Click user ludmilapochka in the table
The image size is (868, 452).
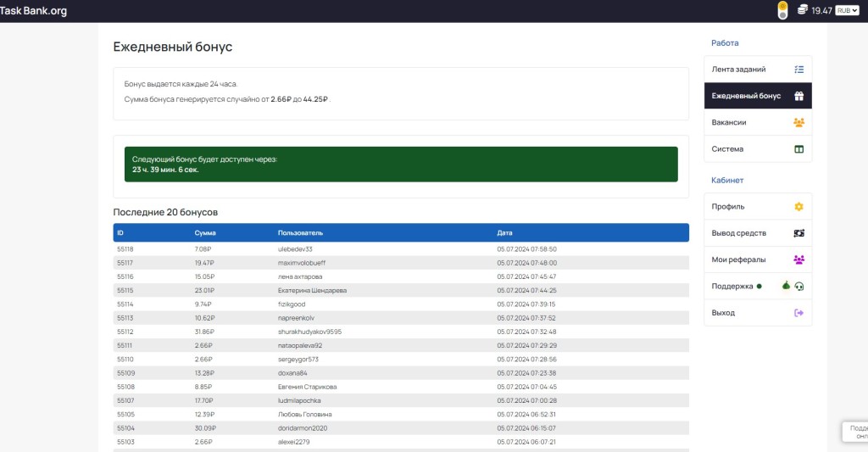(x=299, y=400)
